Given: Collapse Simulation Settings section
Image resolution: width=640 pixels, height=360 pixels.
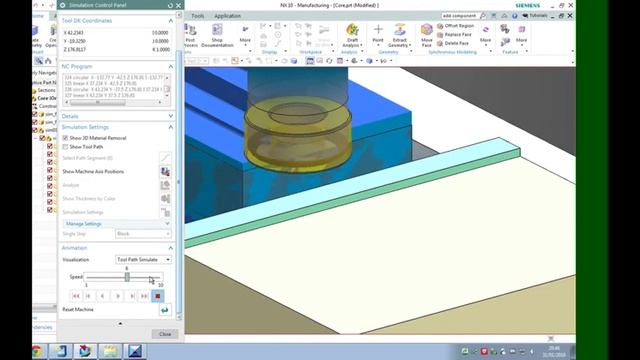Looking at the screenshot, I should coord(171,127).
